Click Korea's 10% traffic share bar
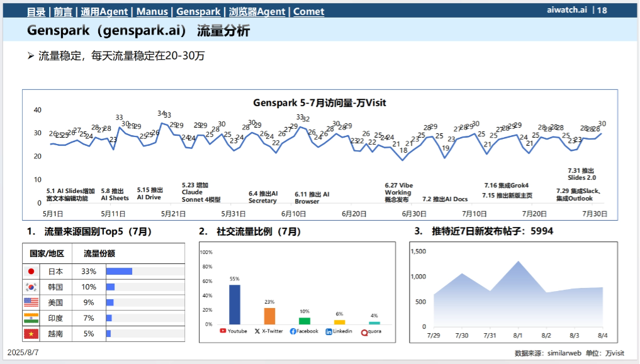The image size is (640, 364). pos(110,287)
